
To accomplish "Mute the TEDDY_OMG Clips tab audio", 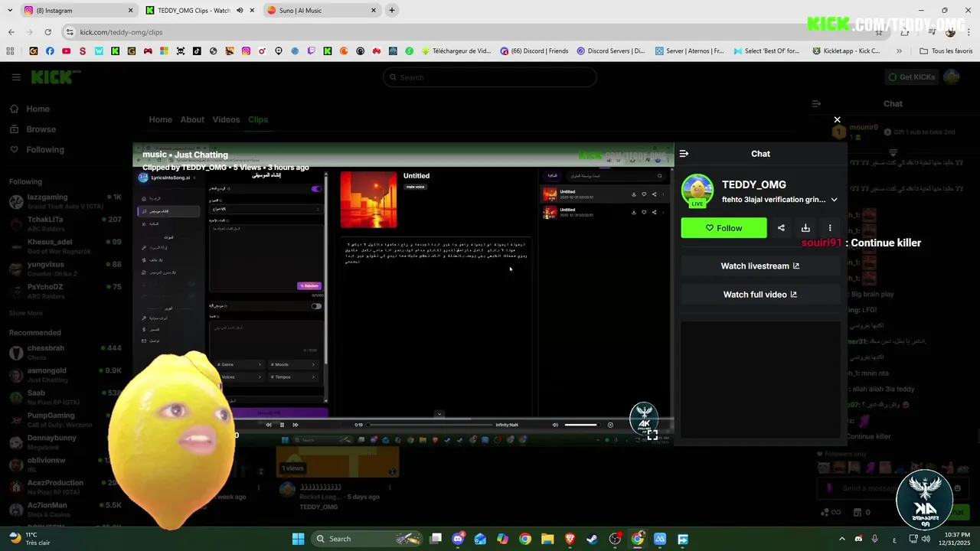I will pyautogui.click(x=240, y=11).
